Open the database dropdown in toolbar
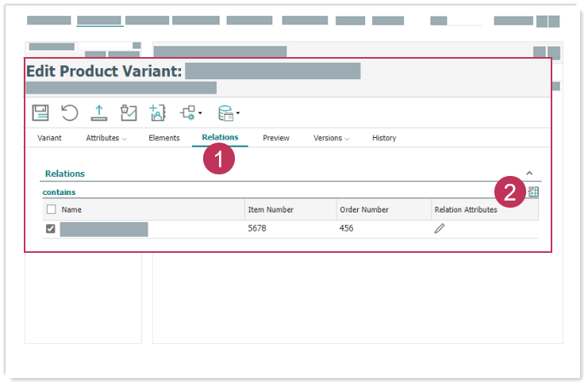588x386 pixels. point(229,113)
